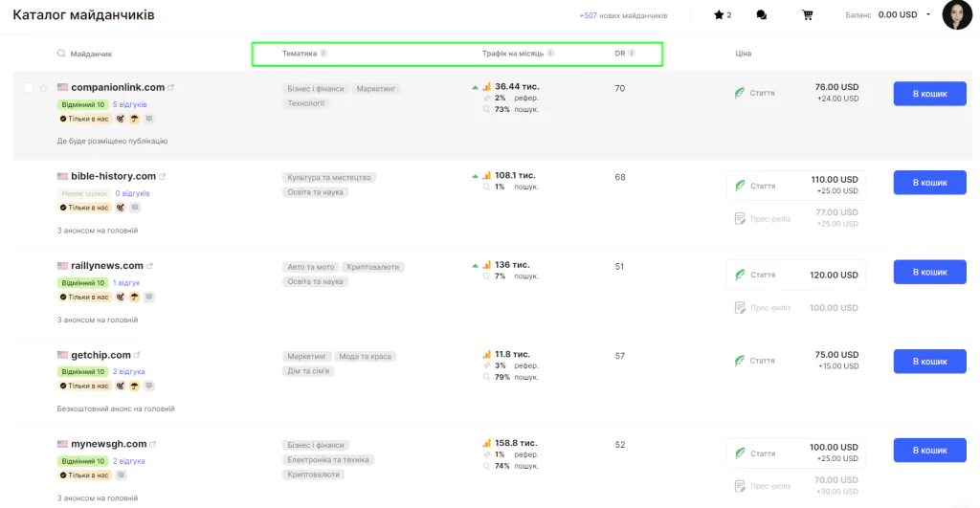Open companionlink.com external link icon
Viewport: 980px width, 508px height.
(170, 87)
